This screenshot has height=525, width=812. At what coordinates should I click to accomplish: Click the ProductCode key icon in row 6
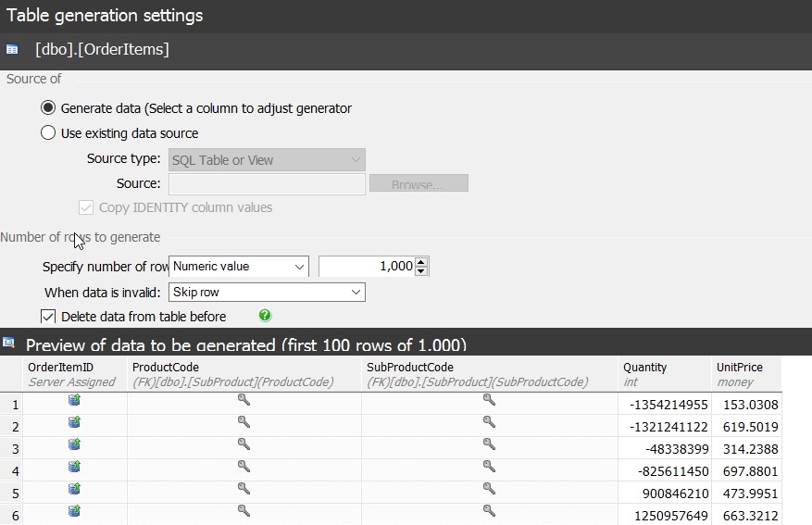click(244, 510)
